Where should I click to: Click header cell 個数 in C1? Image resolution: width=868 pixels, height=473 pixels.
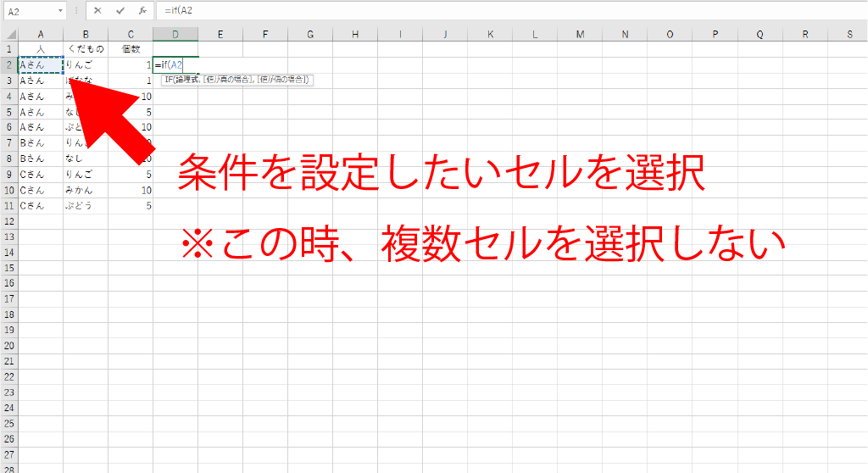pos(131,49)
